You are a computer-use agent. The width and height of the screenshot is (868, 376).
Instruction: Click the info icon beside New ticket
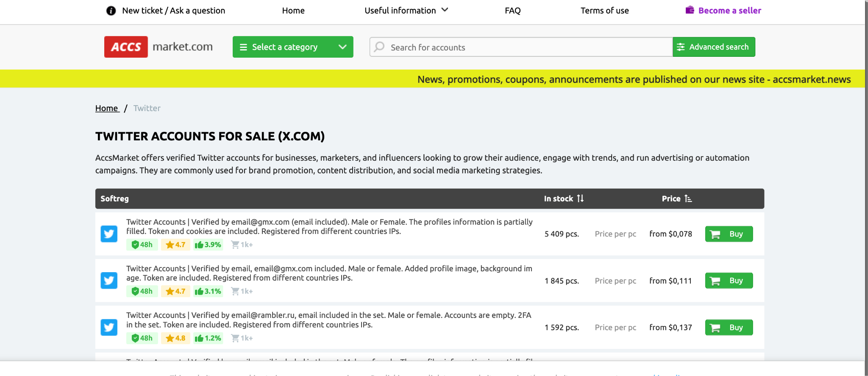tap(111, 11)
